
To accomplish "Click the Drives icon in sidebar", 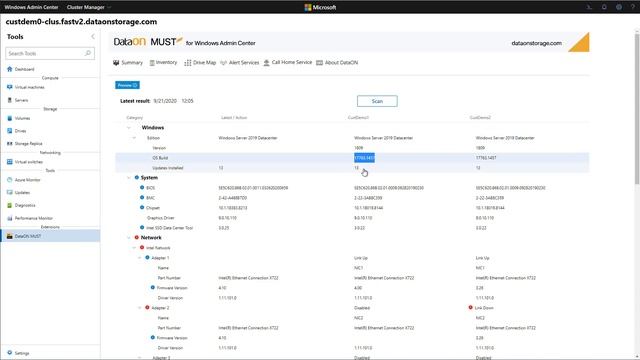I will [x=10, y=131].
